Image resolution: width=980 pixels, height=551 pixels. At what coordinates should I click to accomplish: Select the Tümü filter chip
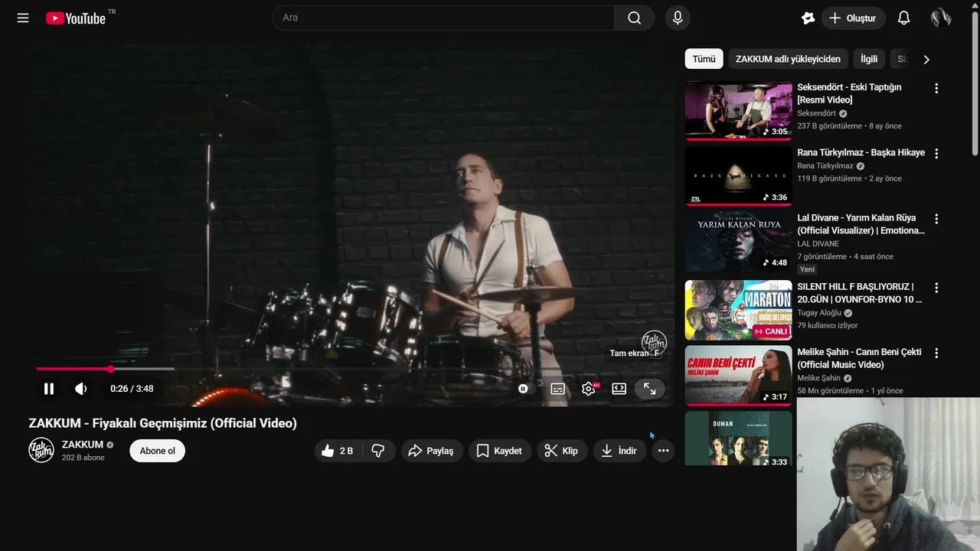pos(704,59)
